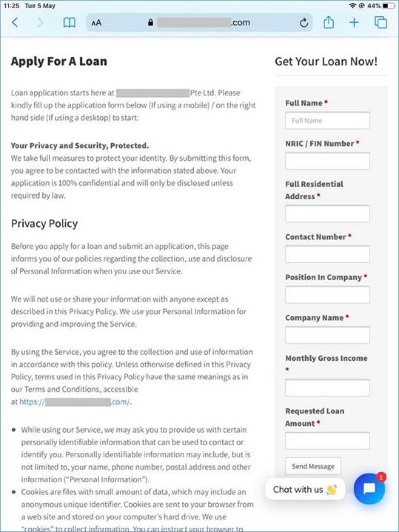
Task: Click the 'Chat with us' pill
Action: pyautogui.click(x=305, y=489)
